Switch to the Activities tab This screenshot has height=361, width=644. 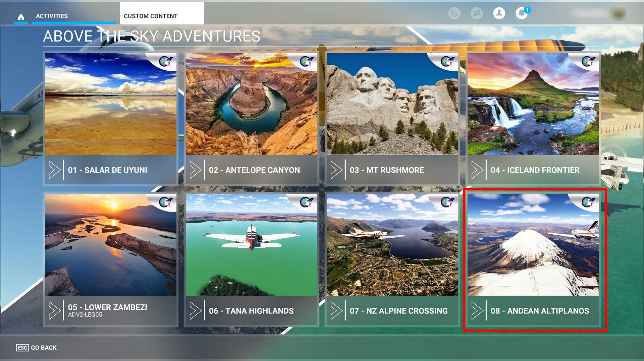click(52, 16)
